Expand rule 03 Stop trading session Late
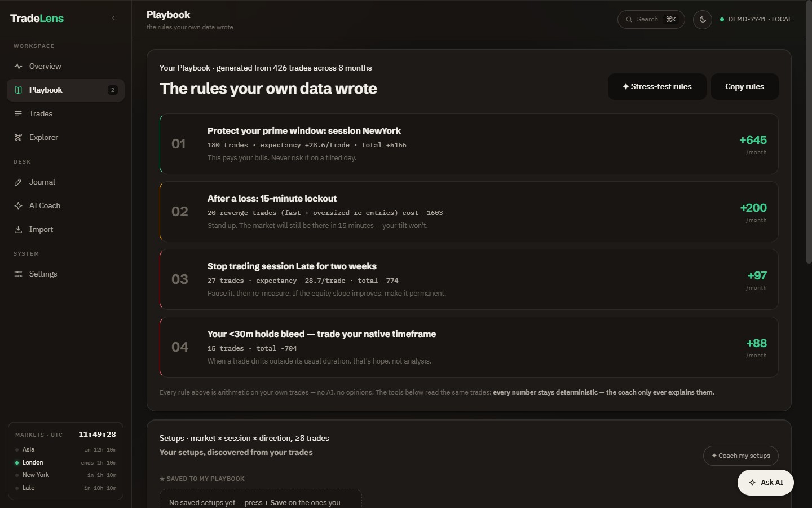Viewport: 812px width, 508px height. tap(469, 279)
